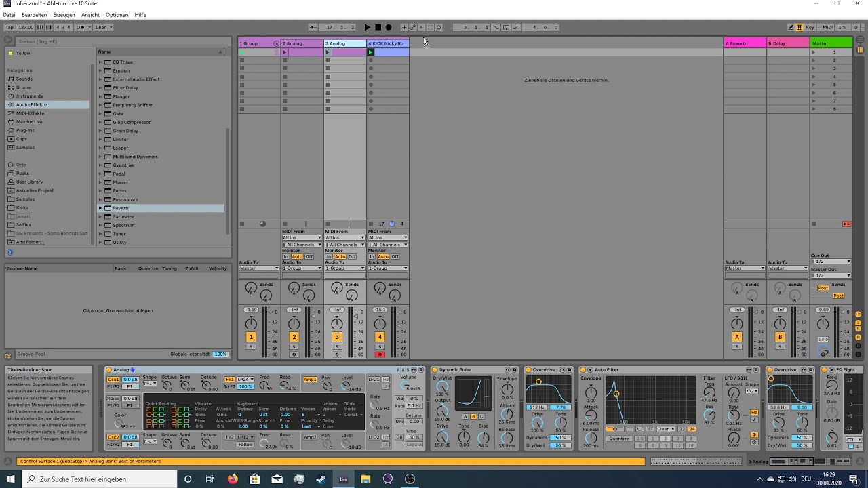Open the Bearbeiten menu
The height and width of the screenshot is (488, 868).
[35, 14]
